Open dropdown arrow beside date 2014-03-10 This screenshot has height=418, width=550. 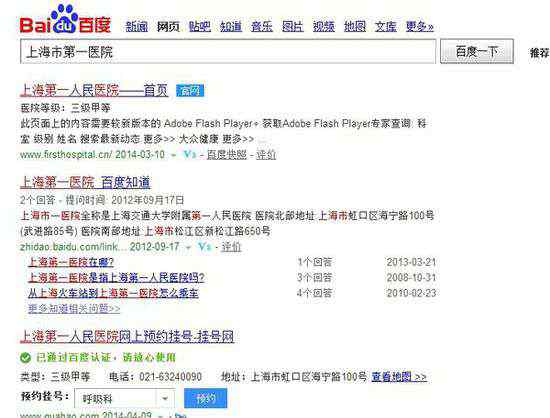coord(174,155)
